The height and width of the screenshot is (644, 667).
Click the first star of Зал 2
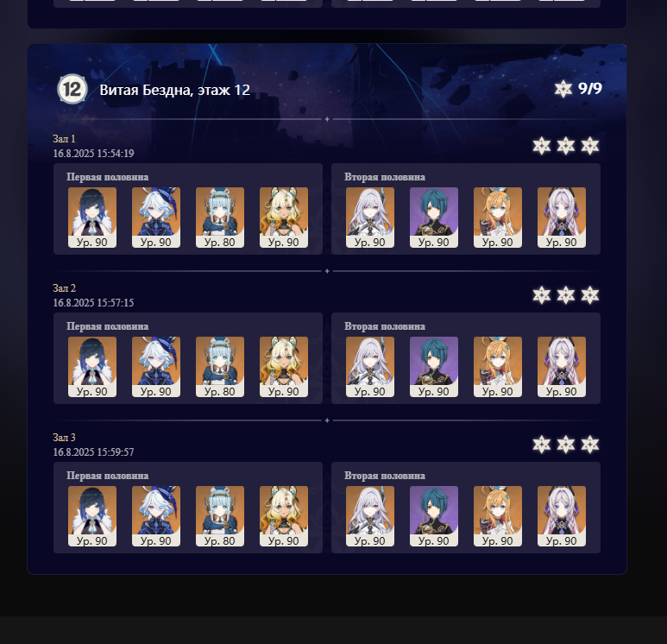coord(542,295)
